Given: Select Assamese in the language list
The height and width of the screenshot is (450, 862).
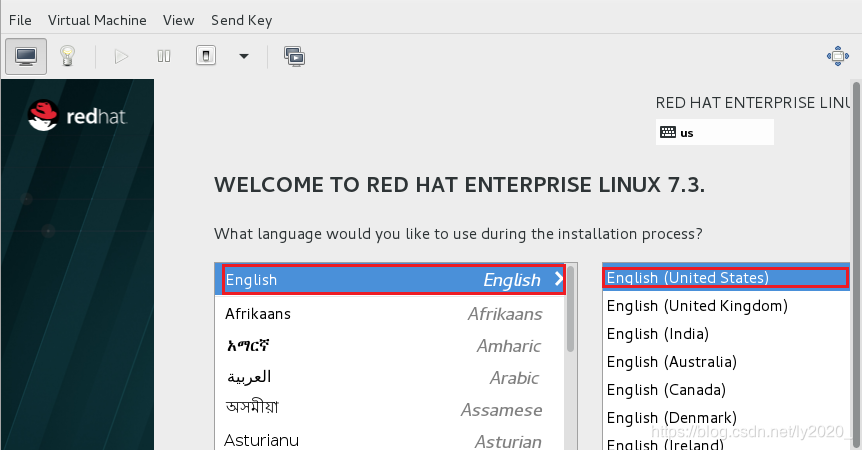Looking at the screenshot, I should [x=390, y=409].
